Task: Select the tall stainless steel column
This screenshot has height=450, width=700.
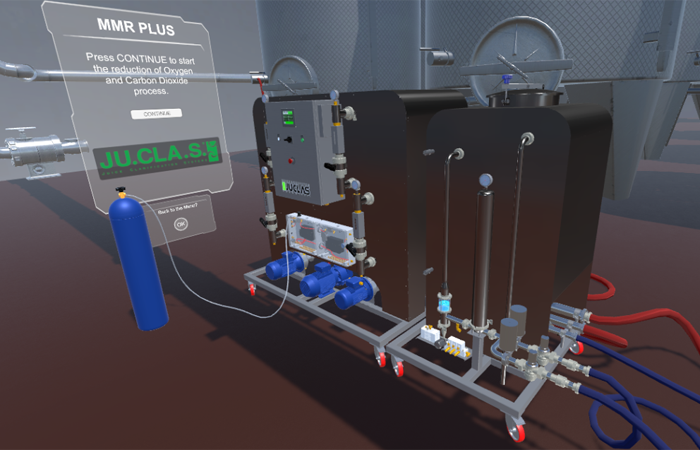Action: (x=483, y=259)
